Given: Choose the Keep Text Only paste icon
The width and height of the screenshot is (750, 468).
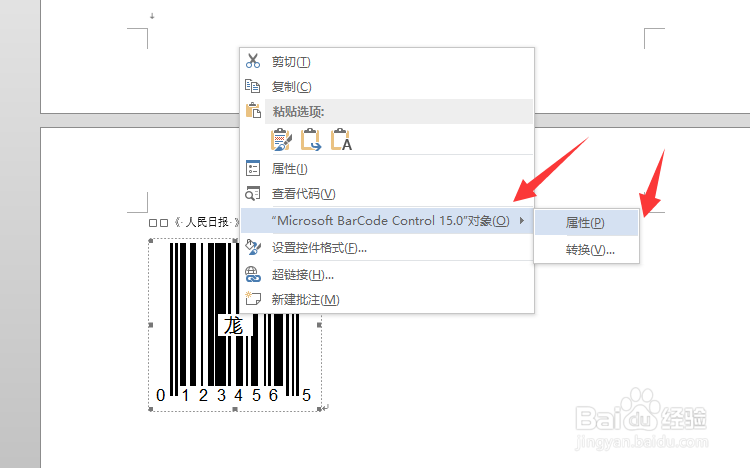Looking at the screenshot, I should point(341,139).
